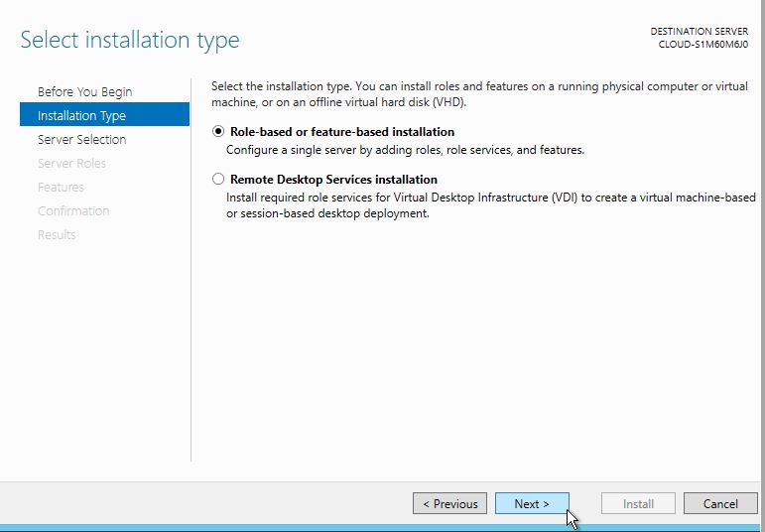Click the grayed Server Roles step
This screenshot has height=532, width=765.
pos(71,164)
